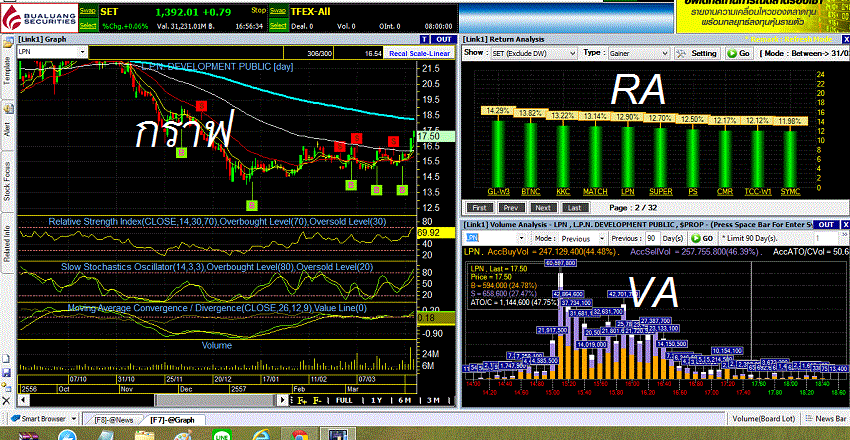The width and height of the screenshot is (850, 440).
Task: Open Google Chrome from the taskbar
Action: point(300,435)
